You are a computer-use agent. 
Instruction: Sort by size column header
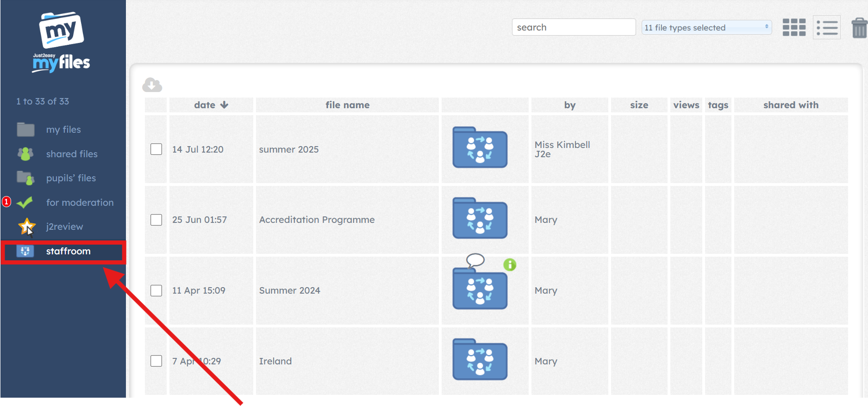(x=639, y=105)
